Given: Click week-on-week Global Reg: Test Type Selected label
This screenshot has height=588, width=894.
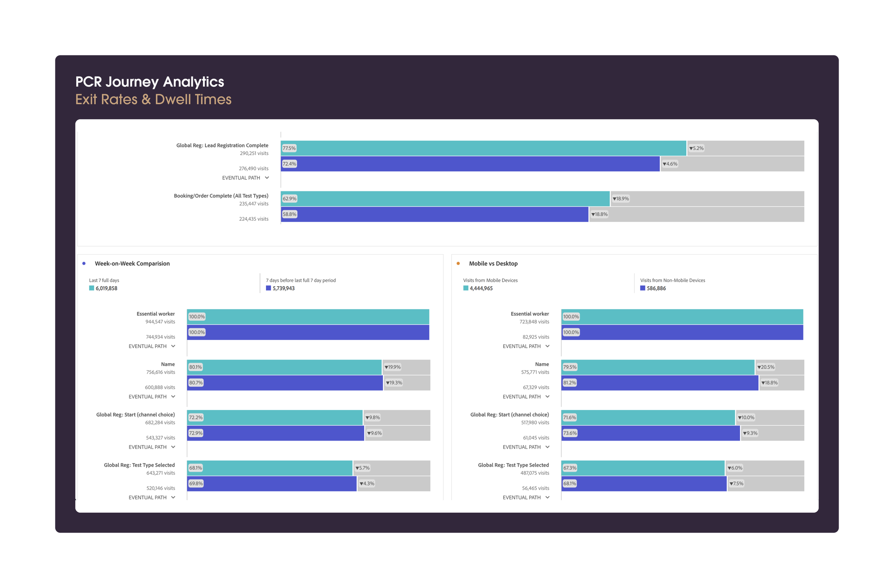Looking at the screenshot, I should point(139,465).
